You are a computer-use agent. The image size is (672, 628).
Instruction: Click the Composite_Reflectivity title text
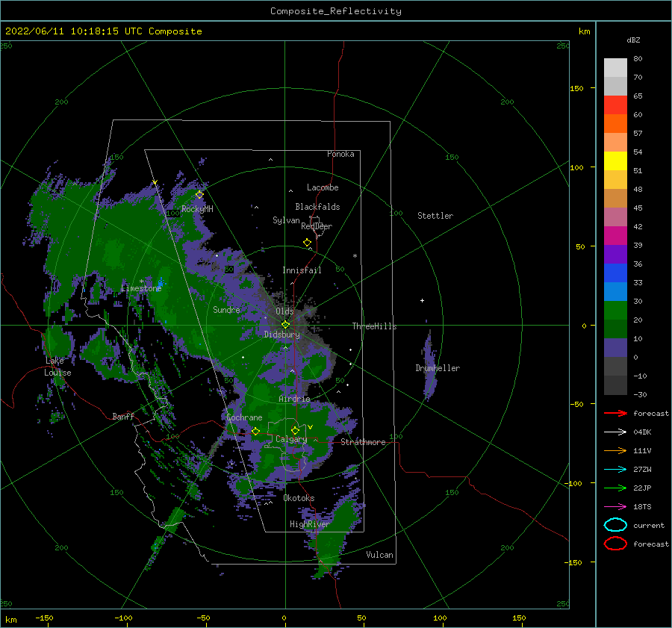(x=336, y=11)
